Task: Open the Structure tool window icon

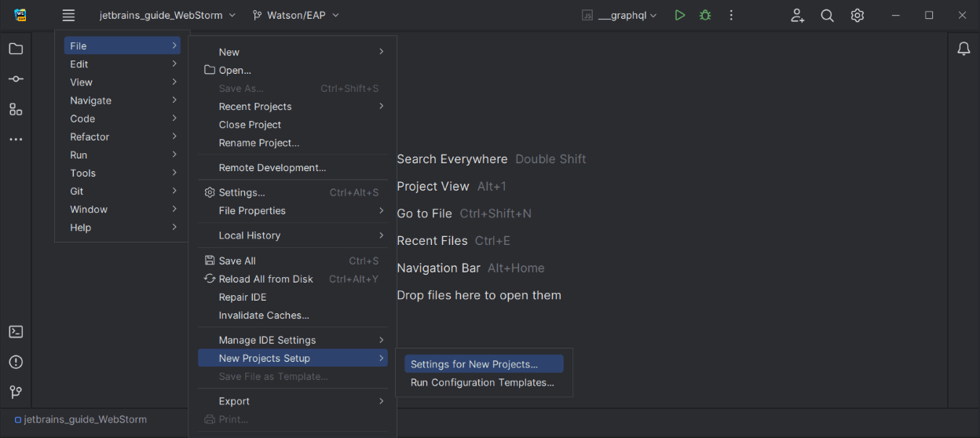Action: (x=16, y=109)
